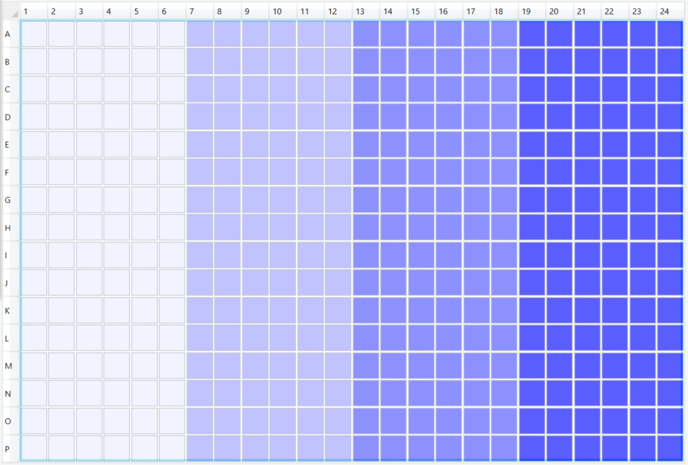The image size is (688, 465).
Task: Select column 24 header
Action: [x=670, y=11]
